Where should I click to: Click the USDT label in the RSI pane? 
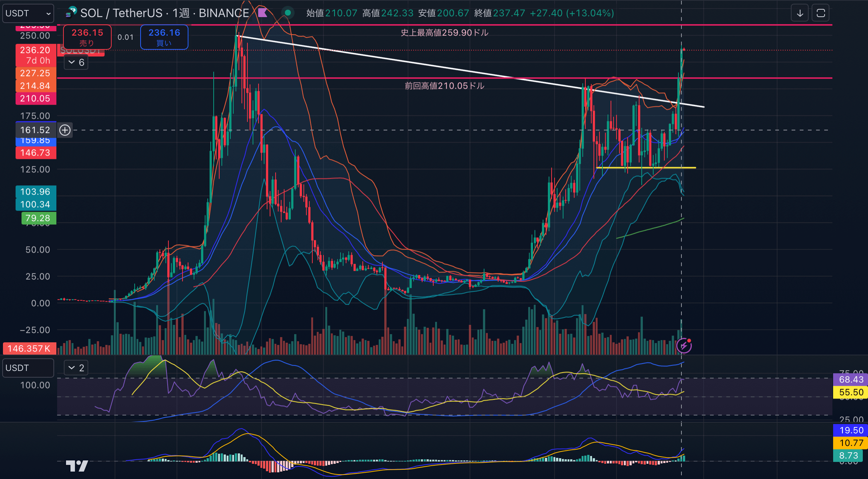[28, 368]
